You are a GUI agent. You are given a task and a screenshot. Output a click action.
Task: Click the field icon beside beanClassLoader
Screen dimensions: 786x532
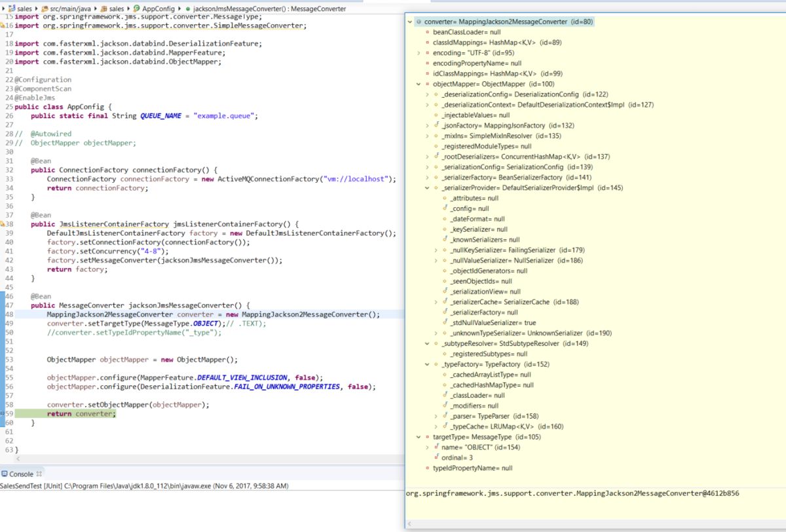428,32
